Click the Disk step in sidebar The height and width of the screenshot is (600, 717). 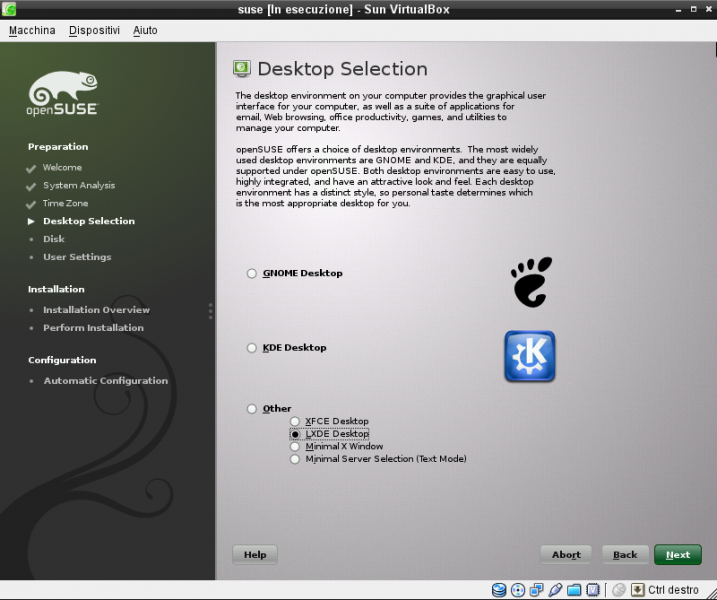pyautogui.click(x=54, y=239)
